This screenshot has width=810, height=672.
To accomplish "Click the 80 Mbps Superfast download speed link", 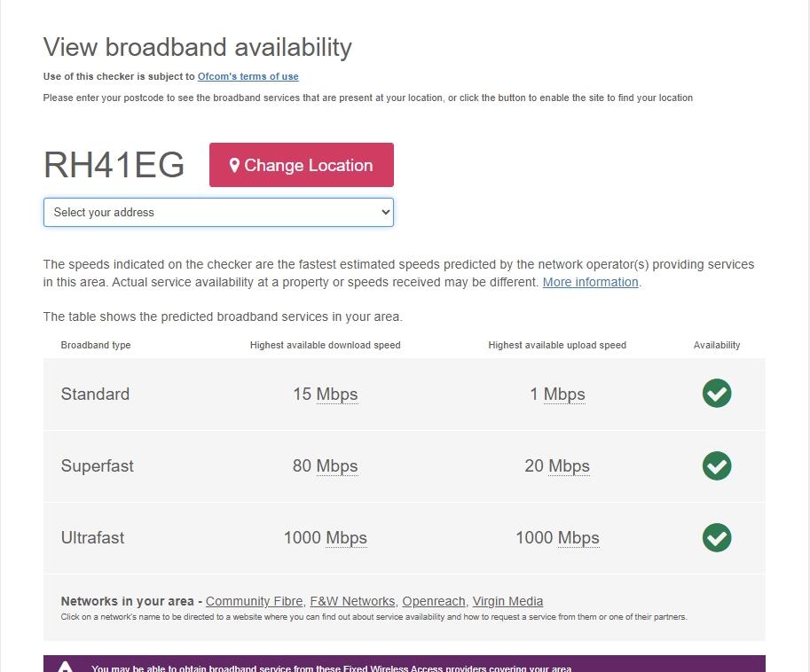I will tap(325, 465).
